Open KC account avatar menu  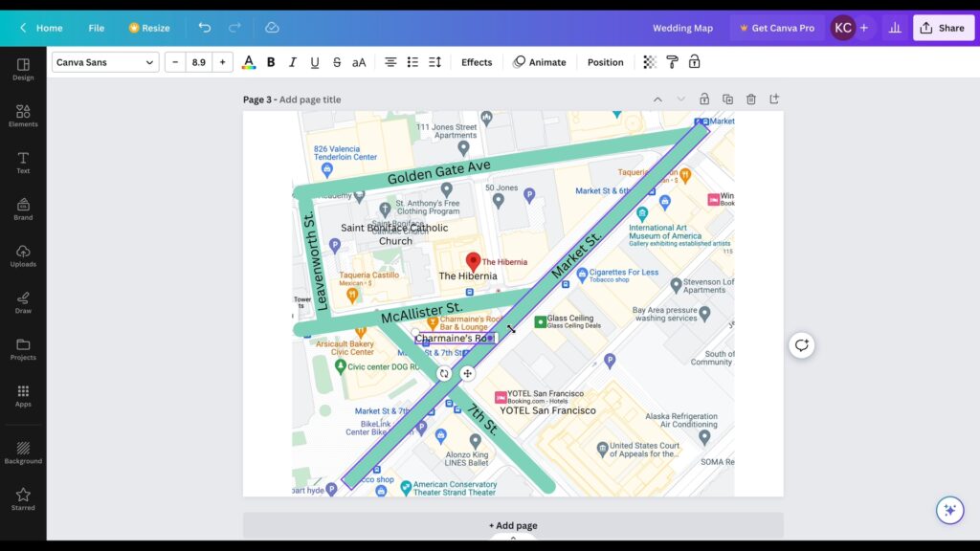843,28
